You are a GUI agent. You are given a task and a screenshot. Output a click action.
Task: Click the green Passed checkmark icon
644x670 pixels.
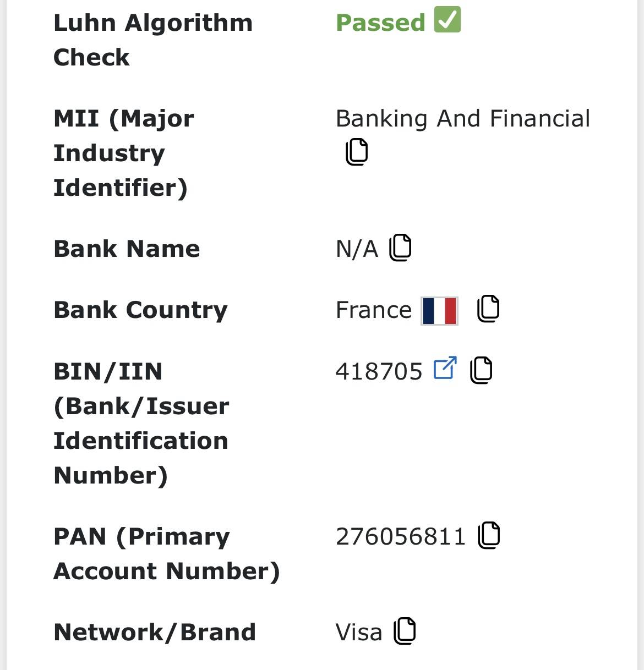pyautogui.click(x=447, y=20)
